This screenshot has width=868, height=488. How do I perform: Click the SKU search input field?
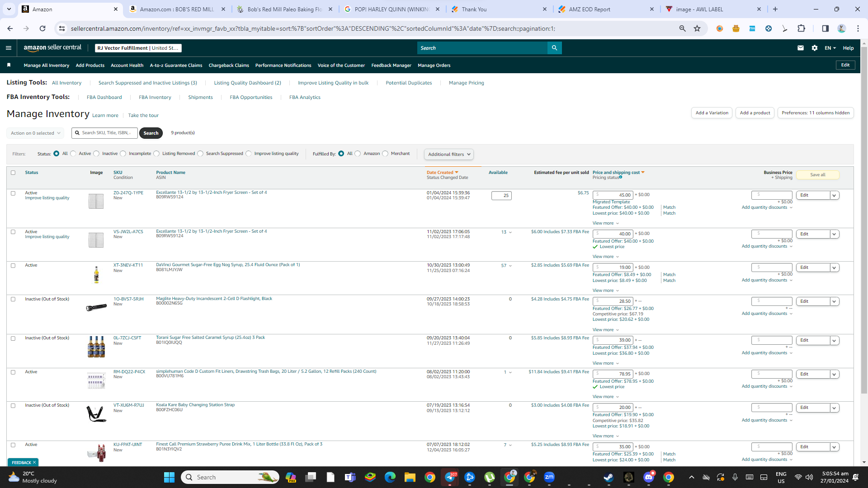point(105,133)
